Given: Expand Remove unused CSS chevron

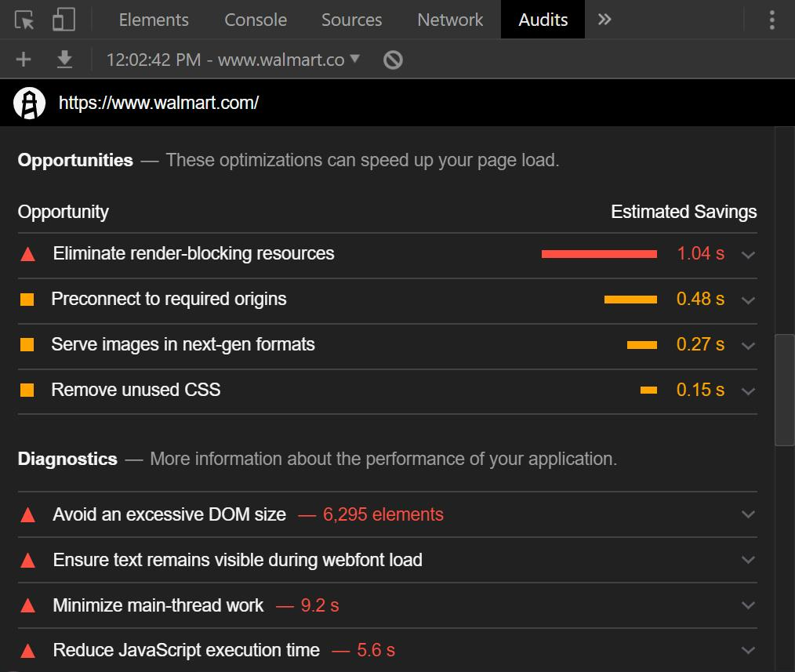Looking at the screenshot, I should tap(749, 391).
